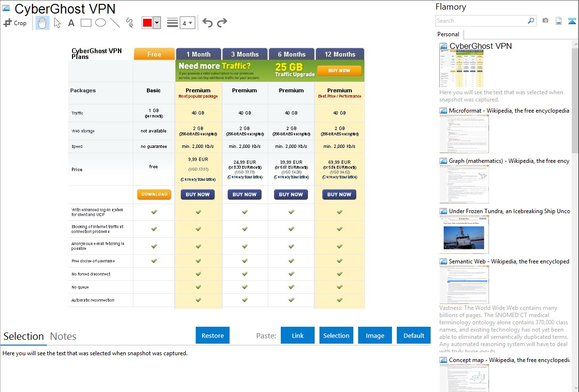Open the Microformat snapshot thumbnail
Image resolution: width=579 pixels, height=392 pixels.
point(464,134)
